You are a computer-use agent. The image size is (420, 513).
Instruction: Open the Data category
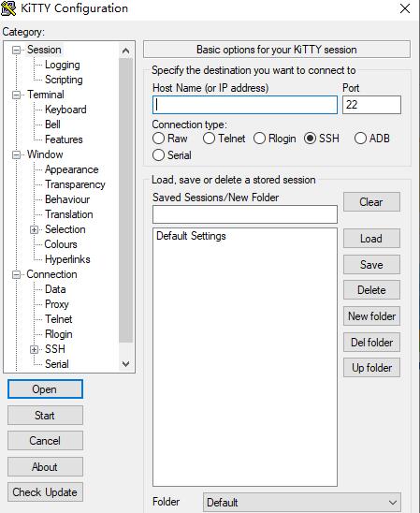click(x=55, y=289)
